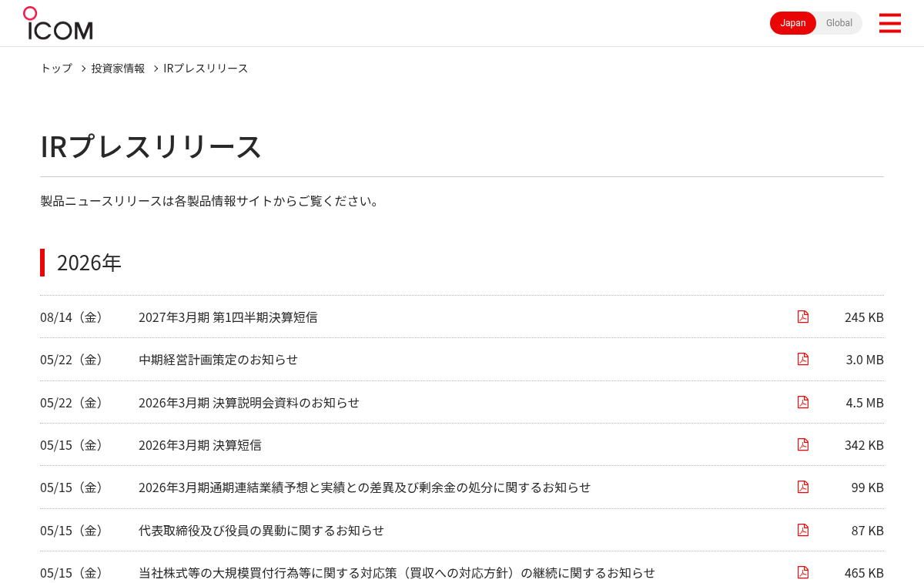Go to 投資家情報 breadcrumb
This screenshot has width=924, height=583.
(118, 68)
